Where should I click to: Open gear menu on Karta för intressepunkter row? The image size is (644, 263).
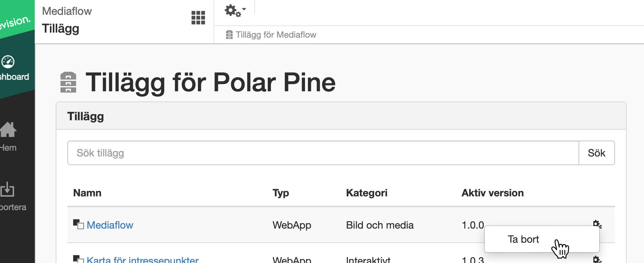click(x=597, y=259)
